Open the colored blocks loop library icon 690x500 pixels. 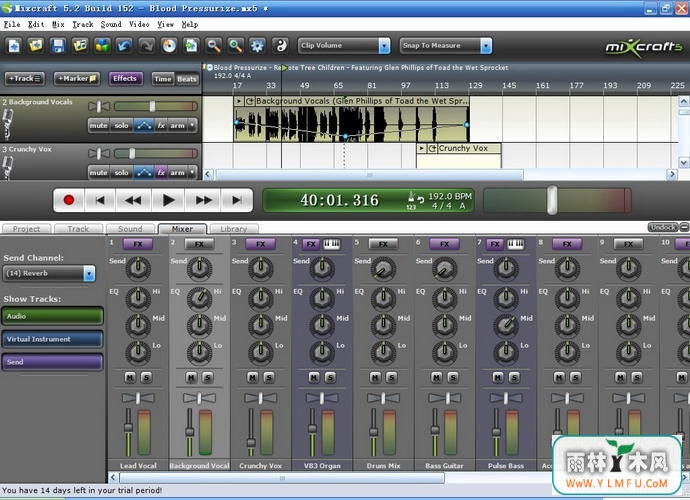tap(102, 46)
